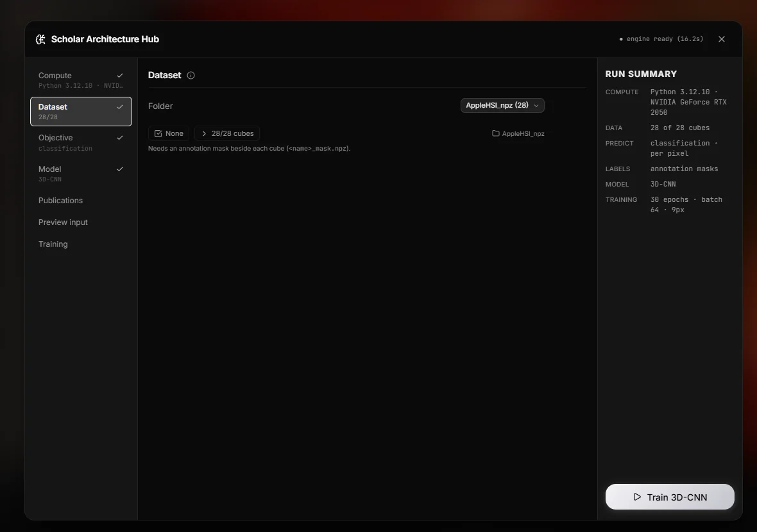The image size is (757, 532).
Task: Open the Training section
Action: (x=81, y=244)
